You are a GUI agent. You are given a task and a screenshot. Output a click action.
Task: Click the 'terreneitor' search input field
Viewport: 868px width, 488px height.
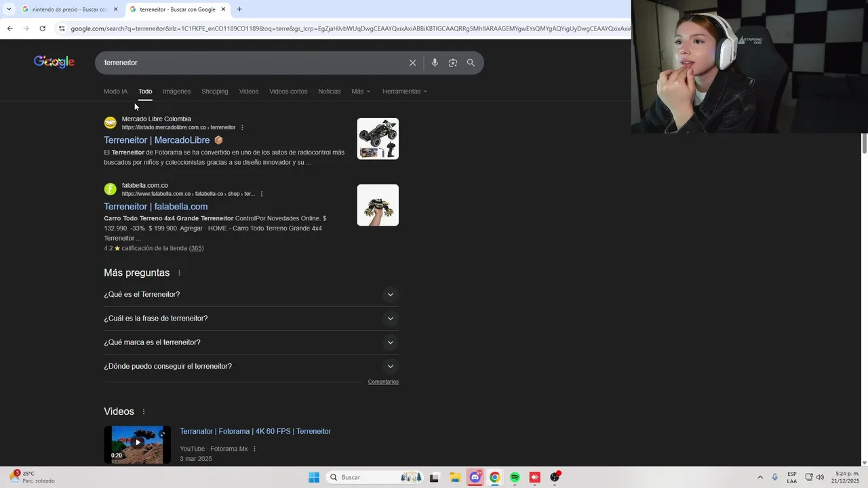tap(251, 63)
